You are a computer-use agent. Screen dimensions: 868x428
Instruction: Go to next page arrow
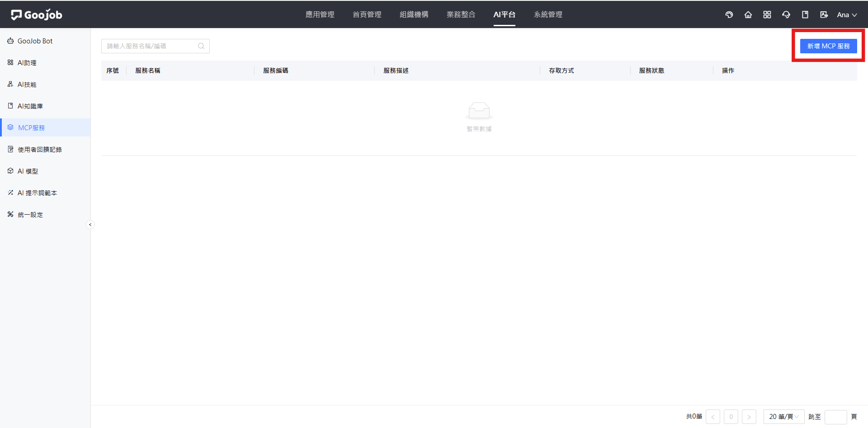(x=749, y=417)
